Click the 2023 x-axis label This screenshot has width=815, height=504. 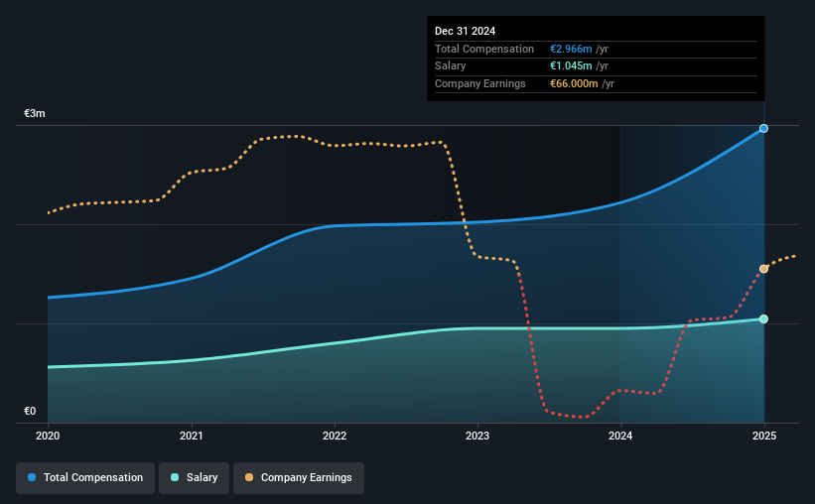(x=477, y=436)
